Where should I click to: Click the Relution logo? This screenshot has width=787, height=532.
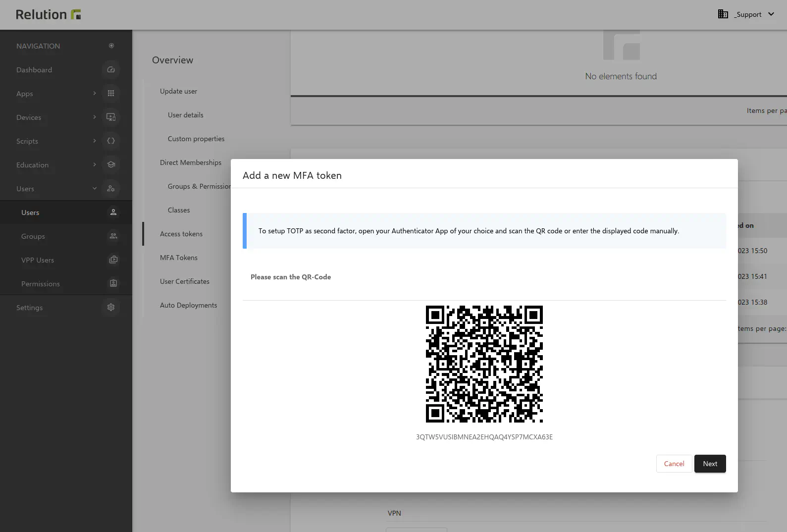[x=49, y=14]
